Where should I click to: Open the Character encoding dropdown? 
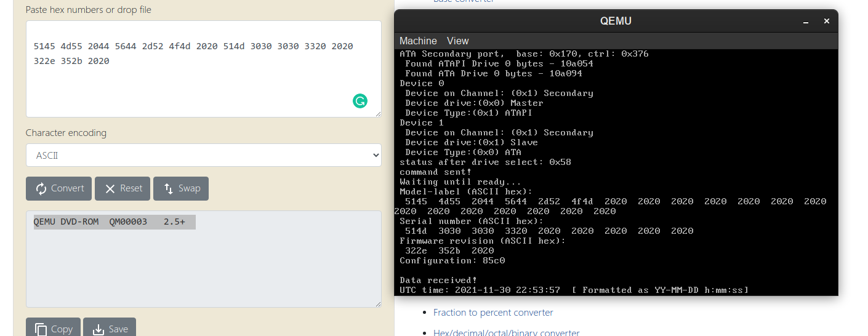204,155
